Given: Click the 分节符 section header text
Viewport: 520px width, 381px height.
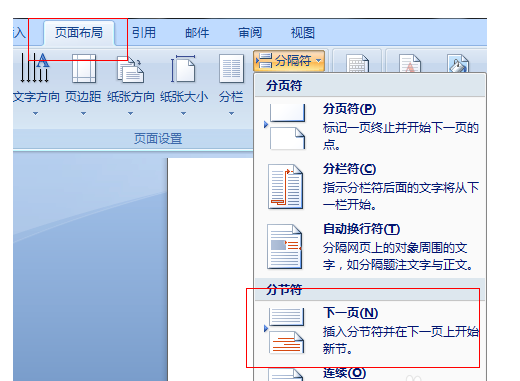Looking at the screenshot, I should pyautogui.click(x=284, y=290).
